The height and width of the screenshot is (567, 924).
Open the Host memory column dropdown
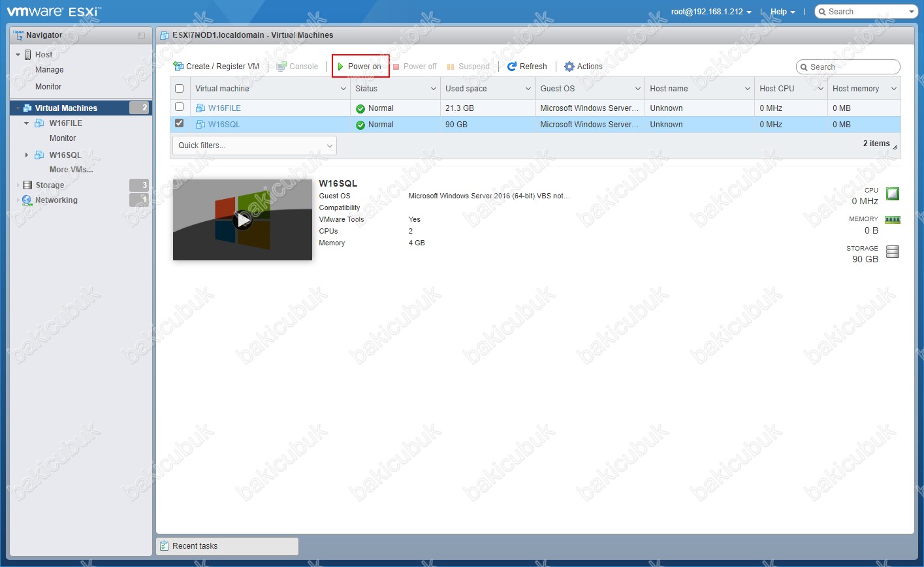(894, 89)
